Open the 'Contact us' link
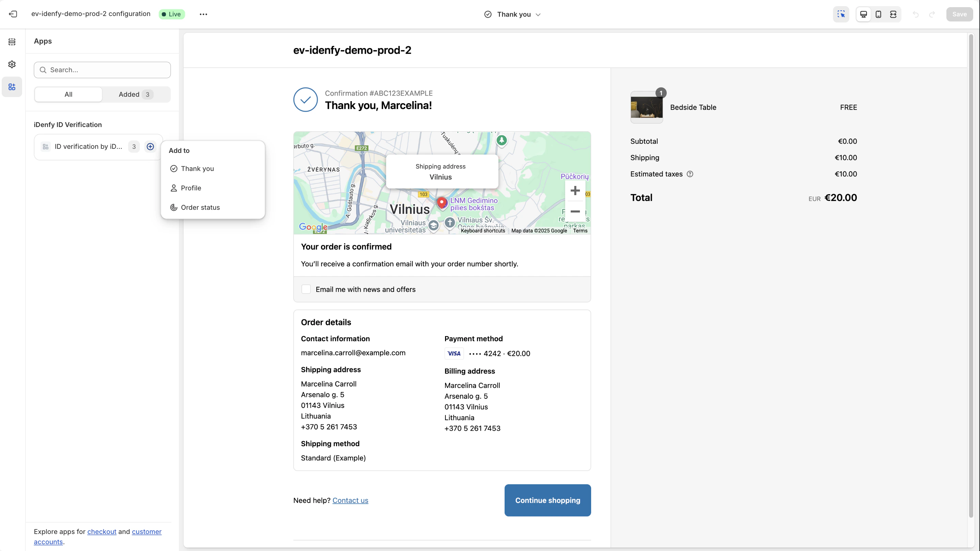The height and width of the screenshot is (551, 980). (x=350, y=500)
